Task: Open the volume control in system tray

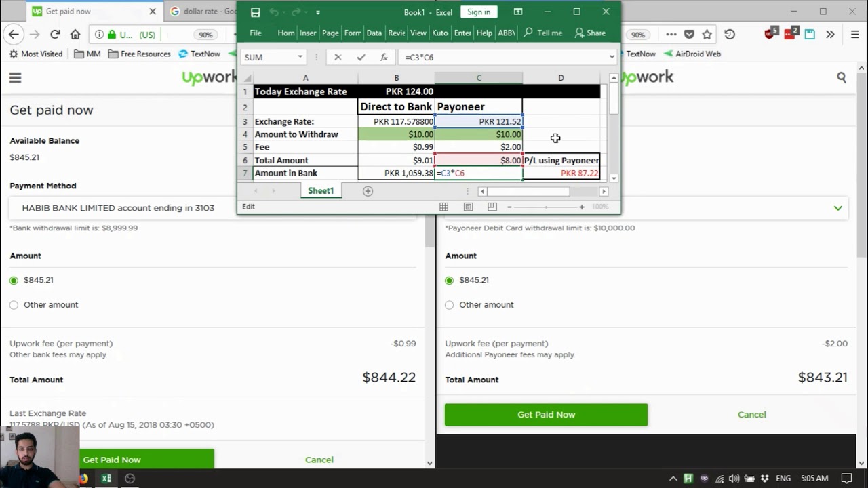Action: [734, 479]
